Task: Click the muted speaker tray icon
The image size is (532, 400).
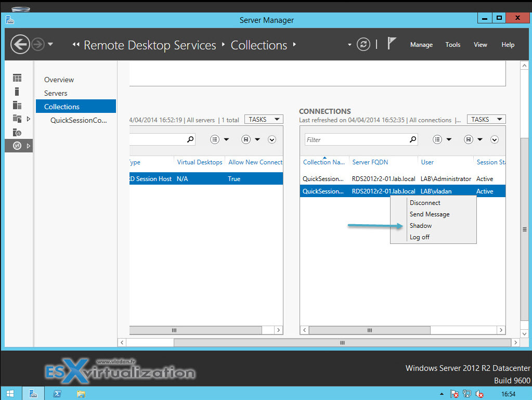Action: pos(479,394)
